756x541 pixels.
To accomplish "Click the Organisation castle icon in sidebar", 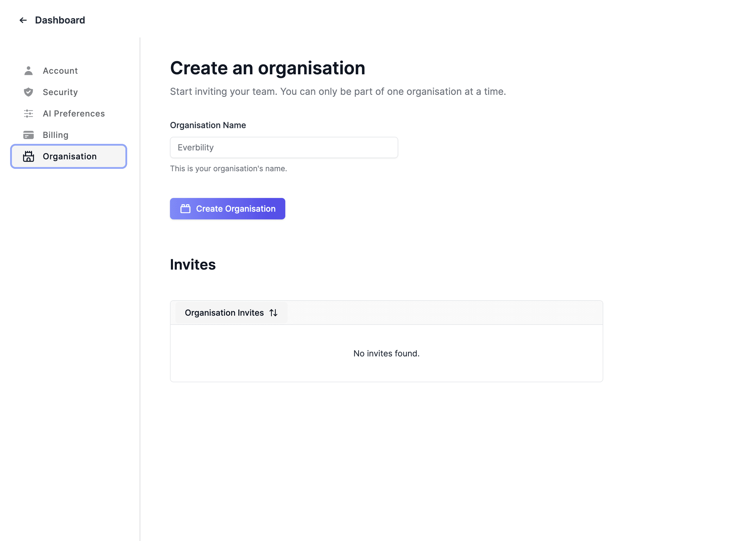I will (29, 156).
